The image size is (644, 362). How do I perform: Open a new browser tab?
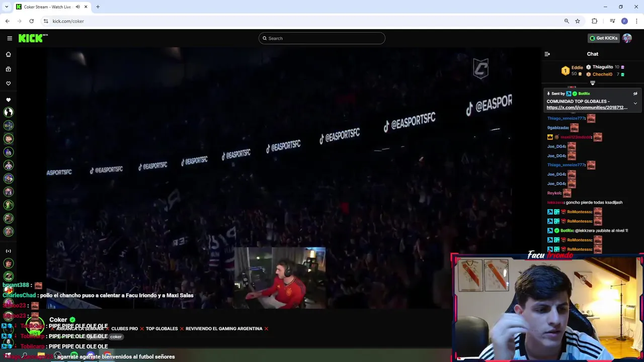coord(98,7)
